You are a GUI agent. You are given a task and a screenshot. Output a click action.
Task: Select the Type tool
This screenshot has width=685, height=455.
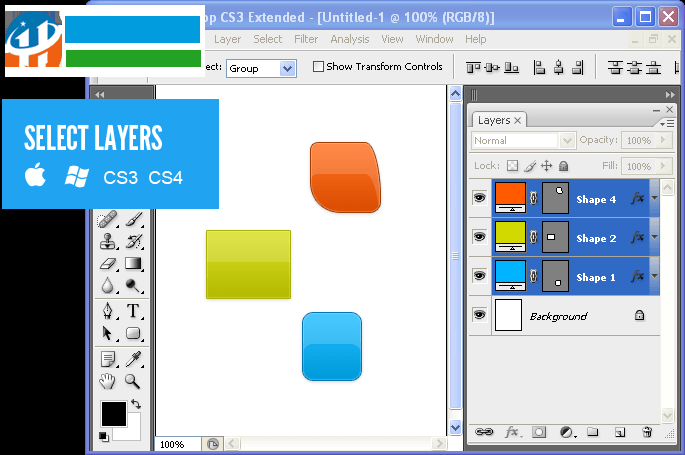pos(133,311)
